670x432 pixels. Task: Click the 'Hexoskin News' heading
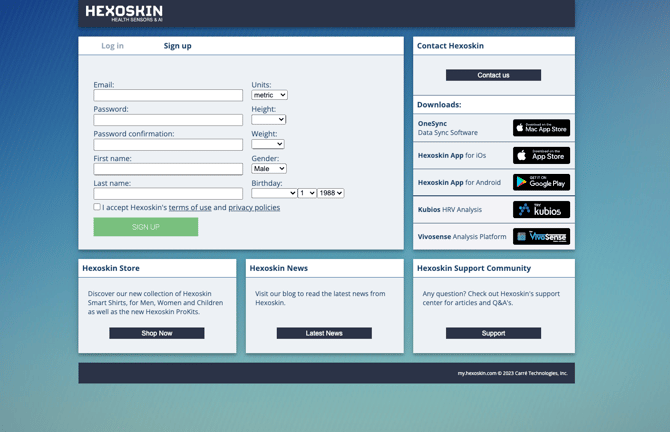(x=279, y=268)
